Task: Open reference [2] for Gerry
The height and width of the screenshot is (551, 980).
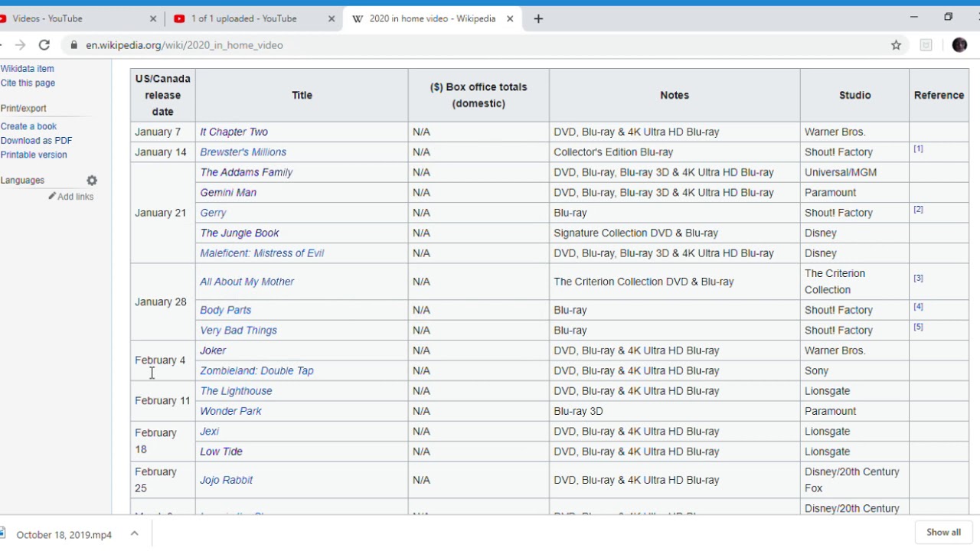Action: click(x=918, y=209)
